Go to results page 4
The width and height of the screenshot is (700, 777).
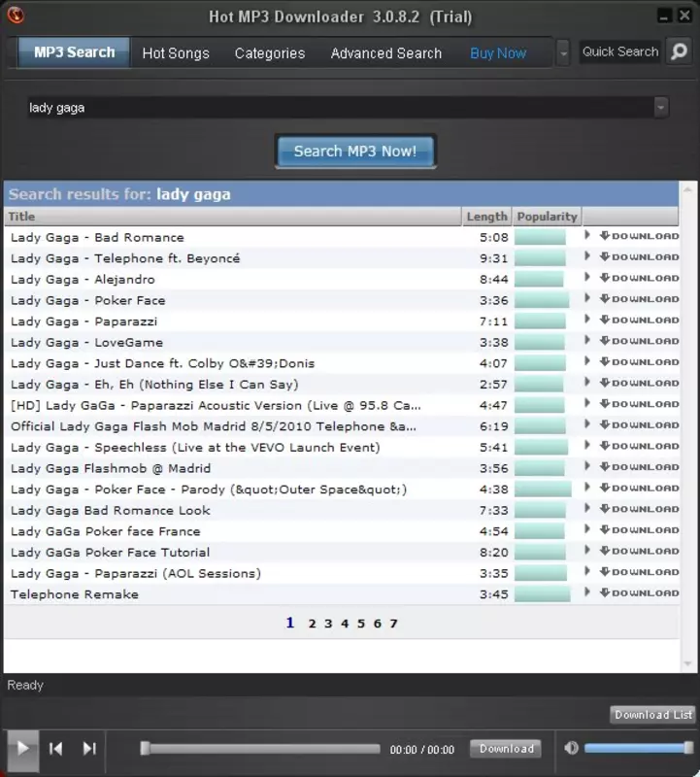[x=345, y=624]
